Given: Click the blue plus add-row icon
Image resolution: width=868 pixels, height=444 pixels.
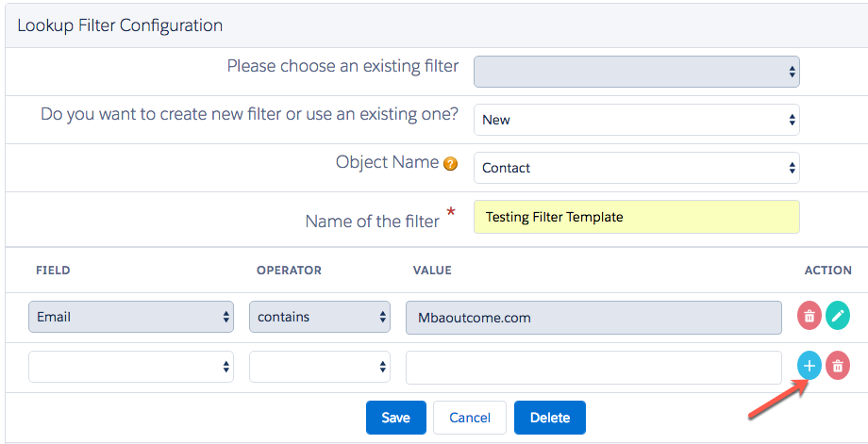Looking at the screenshot, I should (809, 366).
